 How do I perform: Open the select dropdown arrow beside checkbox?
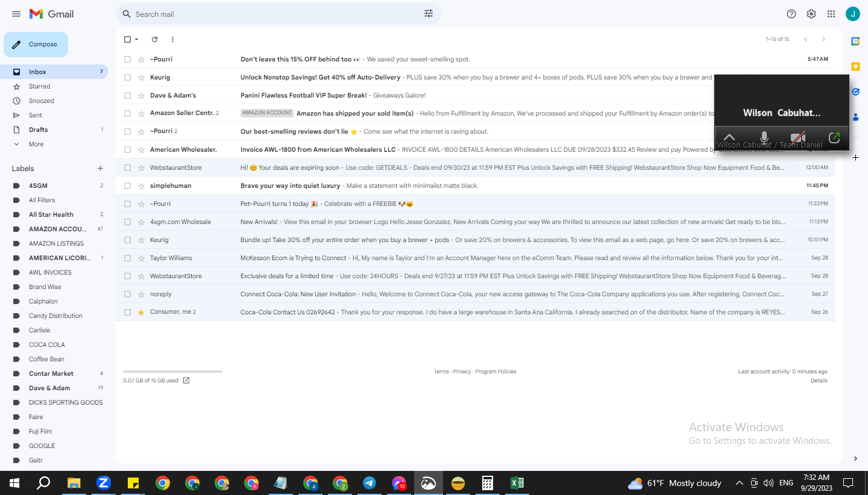coord(137,39)
